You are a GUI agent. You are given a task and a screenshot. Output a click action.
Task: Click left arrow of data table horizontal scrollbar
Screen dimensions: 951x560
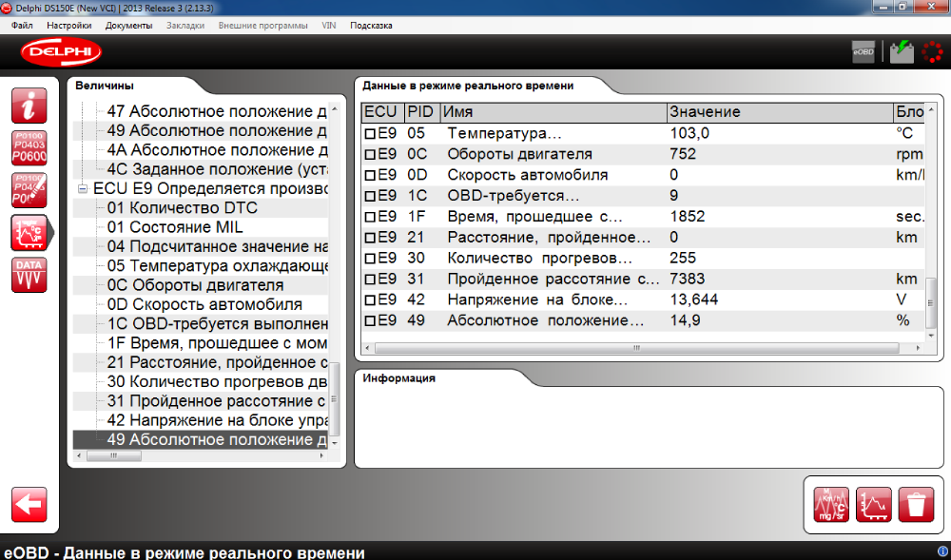tap(367, 348)
